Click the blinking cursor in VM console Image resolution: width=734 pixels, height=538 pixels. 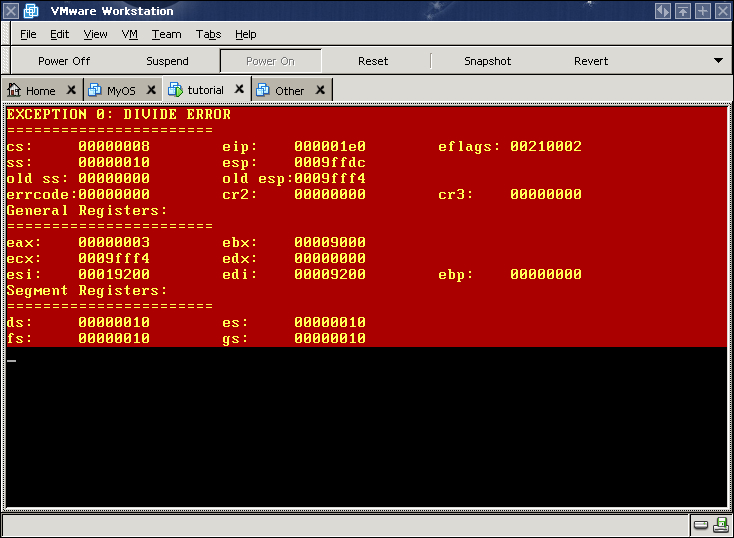point(12,361)
